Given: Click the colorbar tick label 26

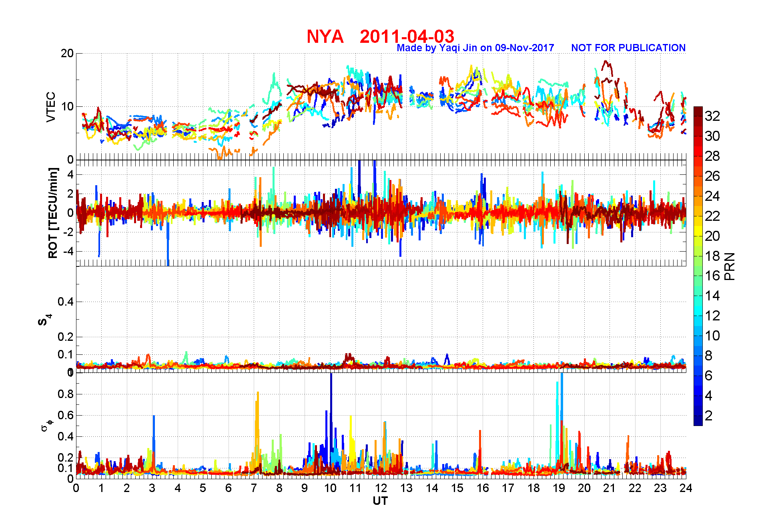Looking at the screenshot, I should point(712,176).
